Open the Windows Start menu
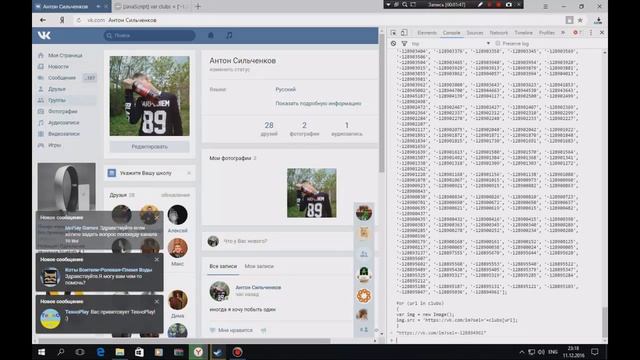 [42, 352]
